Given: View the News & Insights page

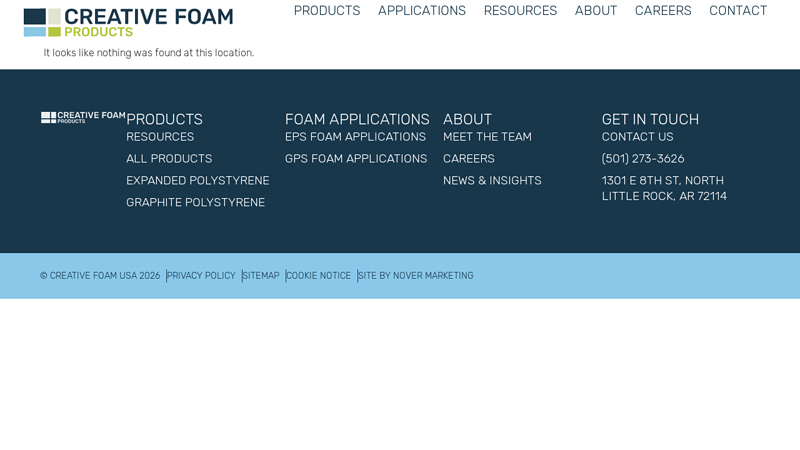Looking at the screenshot, I should pos(492,181).
